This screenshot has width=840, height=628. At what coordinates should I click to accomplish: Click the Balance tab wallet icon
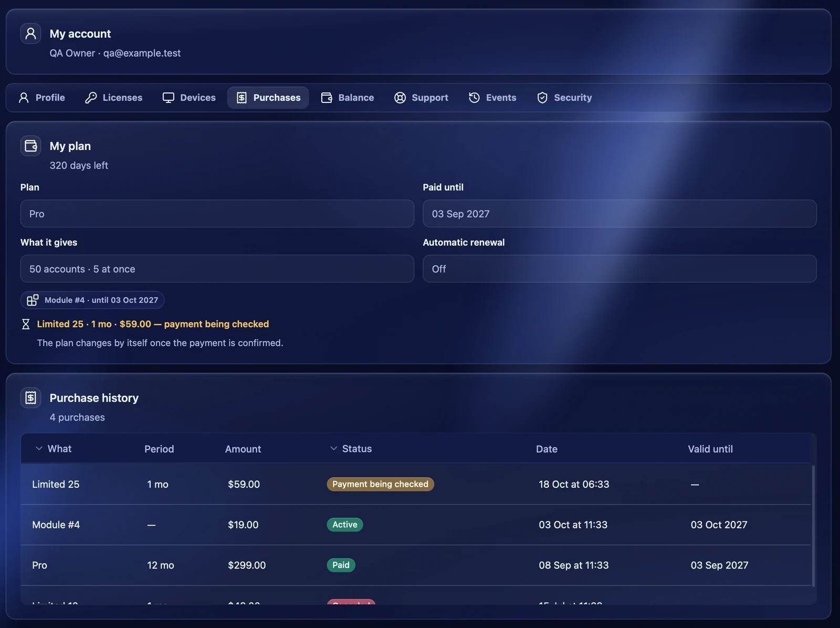tap(327, 98)
